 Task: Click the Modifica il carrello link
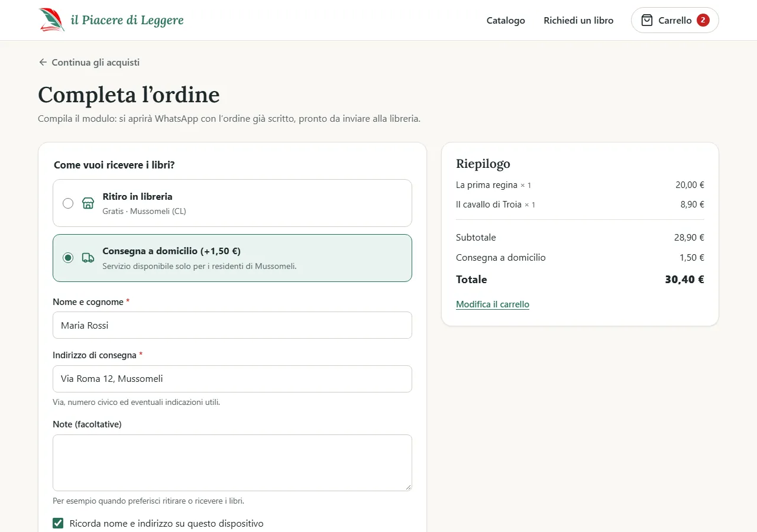click(493, 304)
